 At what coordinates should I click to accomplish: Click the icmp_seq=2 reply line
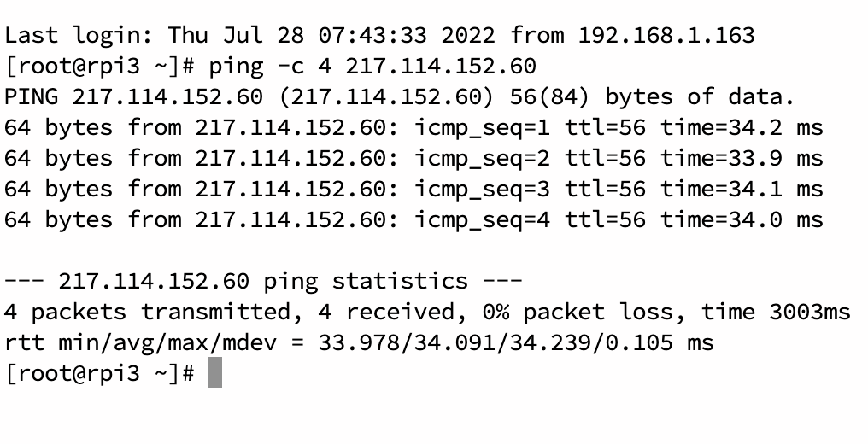tap(413, 158)
